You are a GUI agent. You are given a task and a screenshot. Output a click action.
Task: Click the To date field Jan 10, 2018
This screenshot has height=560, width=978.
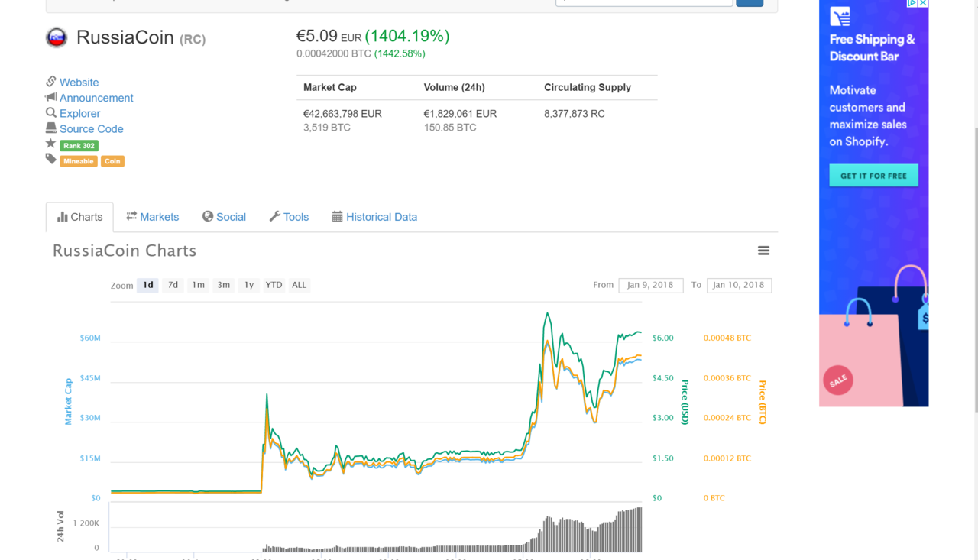pyautogui.click(x=739, y=285)
